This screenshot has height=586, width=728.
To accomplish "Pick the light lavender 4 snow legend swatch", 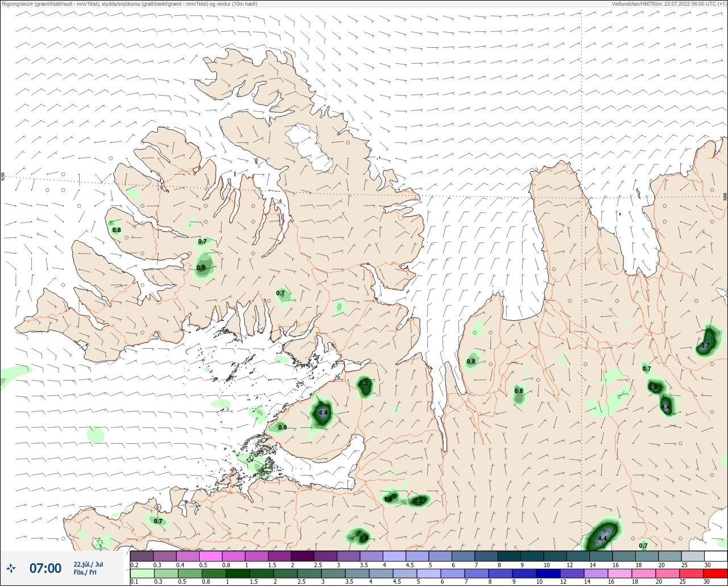I will [394, 556].
